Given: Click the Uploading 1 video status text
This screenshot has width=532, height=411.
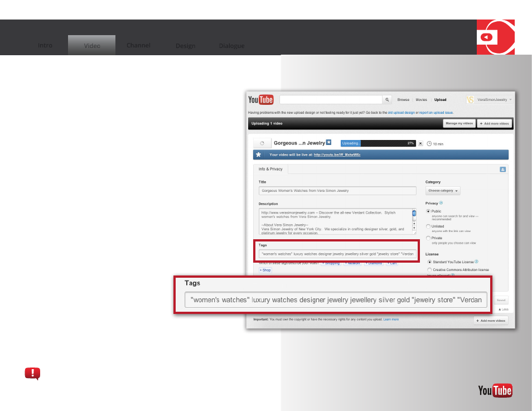Looking at the screenshot, I should (267, 124).
